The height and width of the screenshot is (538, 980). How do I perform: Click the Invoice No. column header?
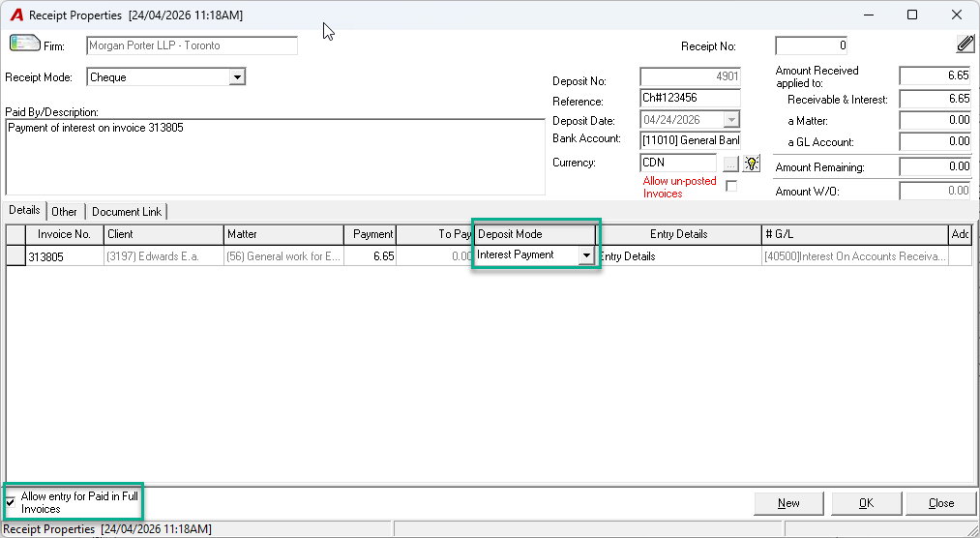click(65, 234)
